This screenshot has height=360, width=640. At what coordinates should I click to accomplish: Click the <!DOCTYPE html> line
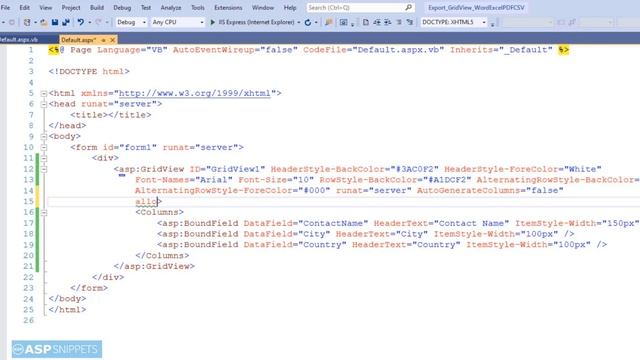89,71
